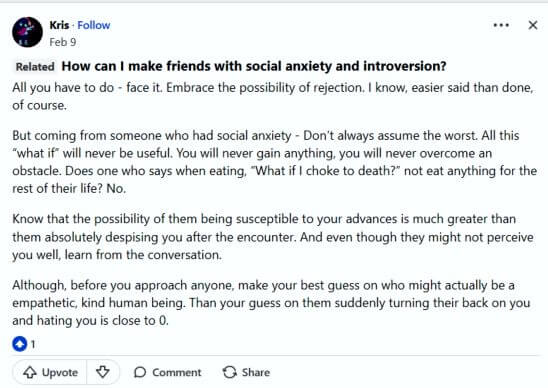This screenshot has height=388, width=548.
Task: Open Kris's profile picture avatar
Action: coord(27,32)
